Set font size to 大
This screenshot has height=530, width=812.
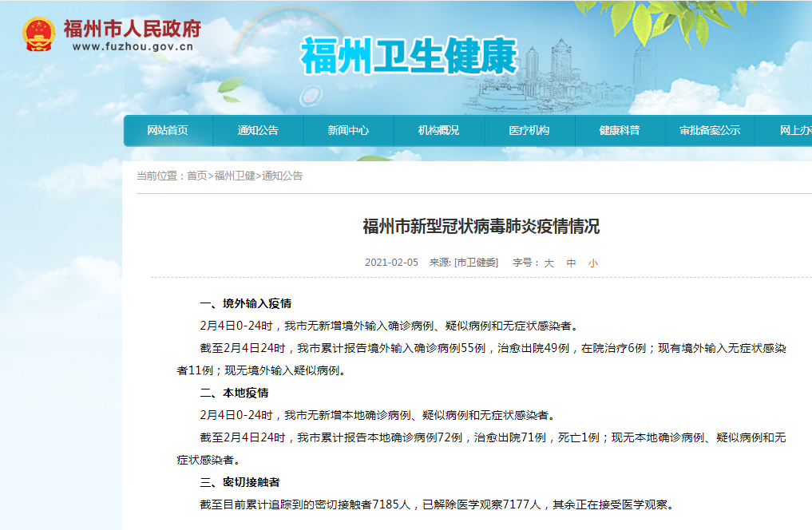[549, 263]
